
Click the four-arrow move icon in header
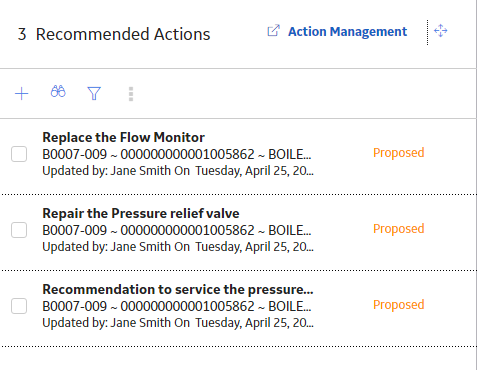(441, 31)
